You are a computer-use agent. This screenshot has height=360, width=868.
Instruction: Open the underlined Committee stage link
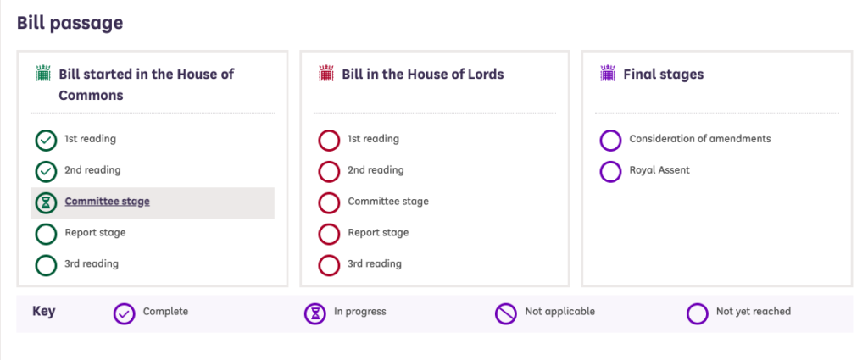point(107,202)
